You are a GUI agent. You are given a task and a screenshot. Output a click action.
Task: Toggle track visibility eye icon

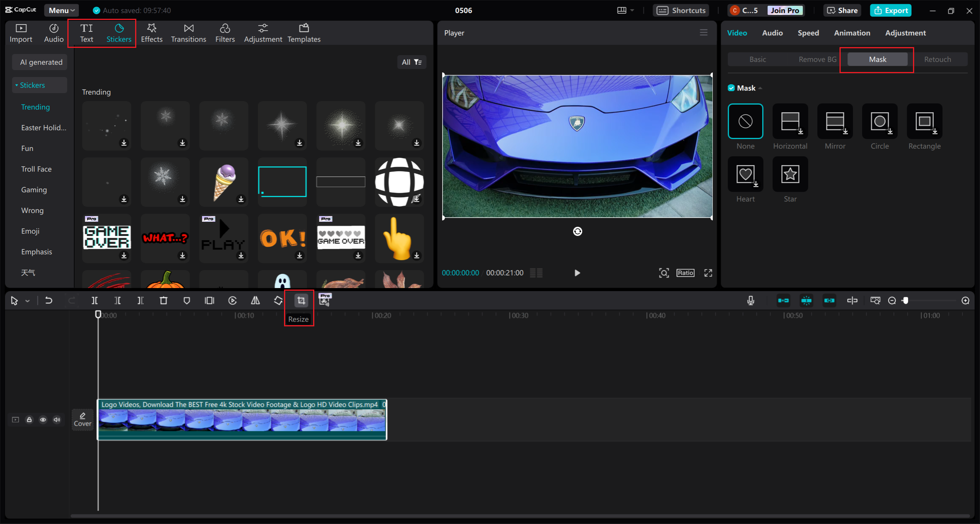[43, 420]
